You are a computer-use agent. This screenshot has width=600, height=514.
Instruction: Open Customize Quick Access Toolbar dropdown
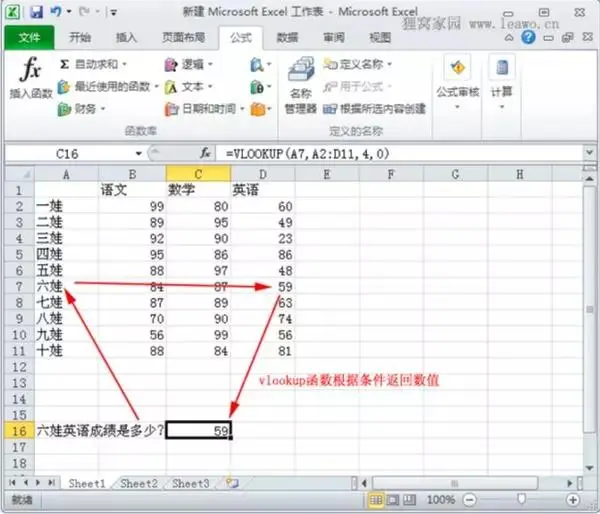pos(114,13)
